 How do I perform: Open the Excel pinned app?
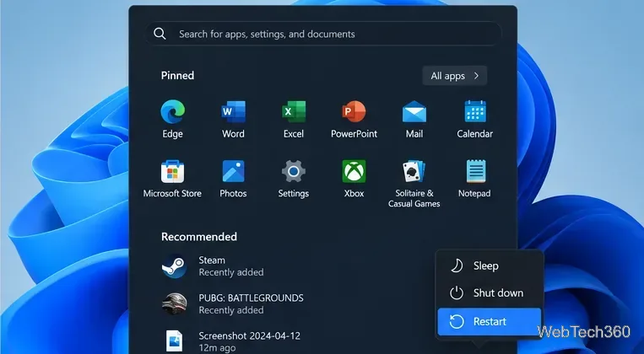click(293, 111)
